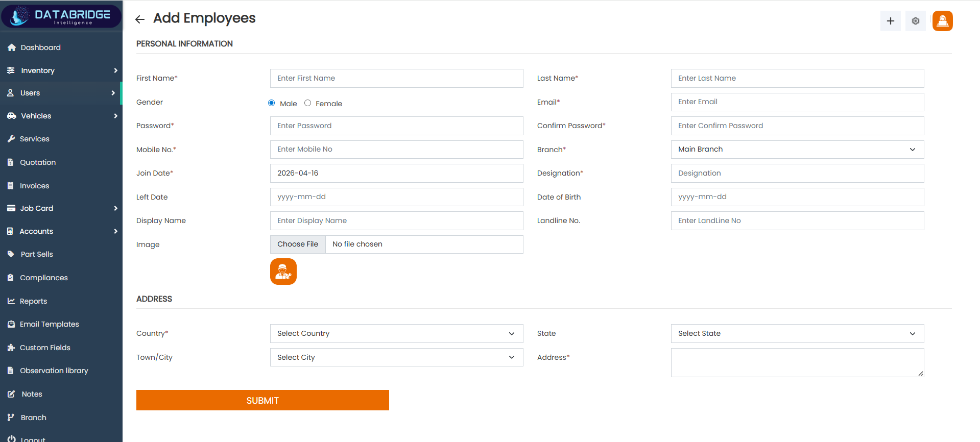This screenshot has height=442, width=980.
Task: Open the Select State dropdown
Action: [797, 334]
